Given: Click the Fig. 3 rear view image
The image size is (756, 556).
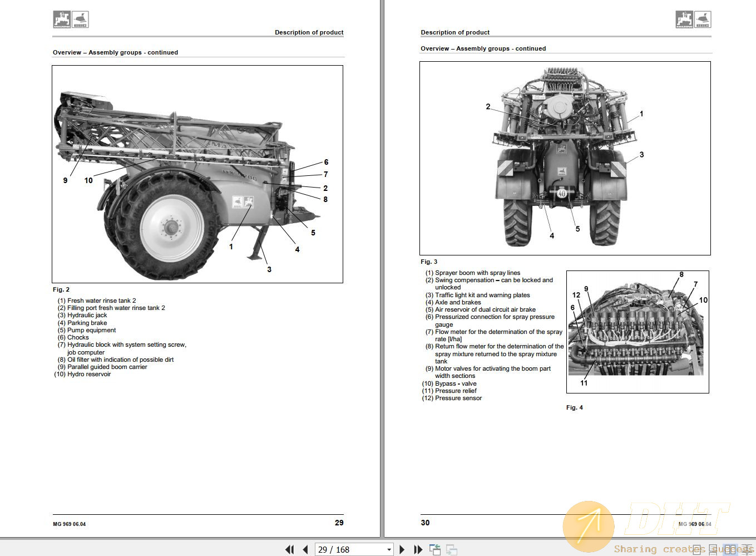Looking at the screenshot, I should coord(565,158).
